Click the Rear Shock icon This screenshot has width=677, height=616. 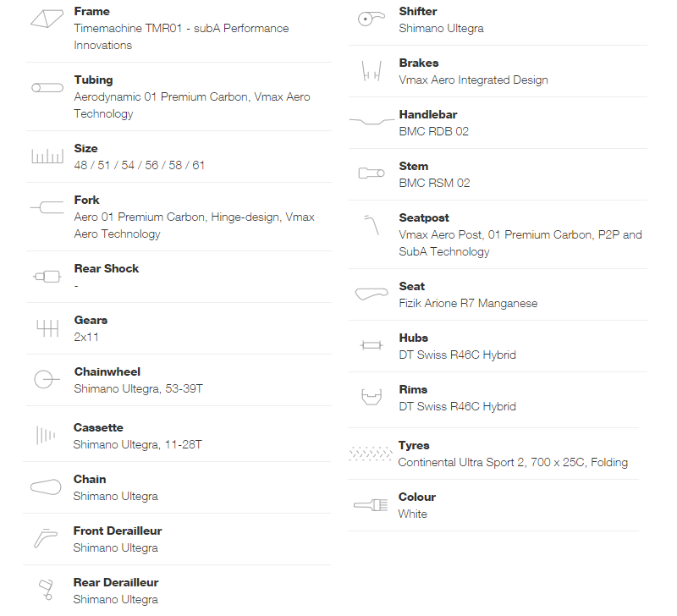[47, 277]
